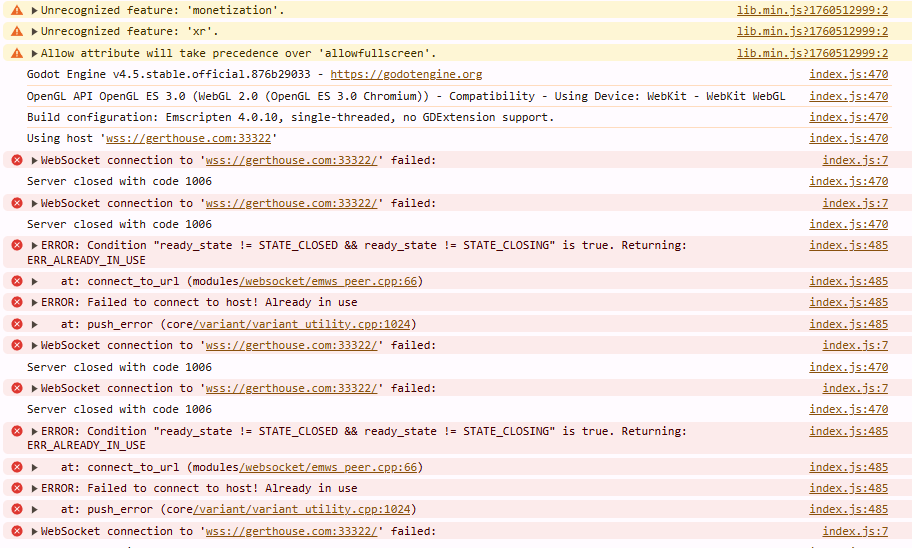The image size is (912, 548).
Task: Click the error icon on the first ERR_ALREADY_IN_USE condition error
Action: (x=17, y=245)
